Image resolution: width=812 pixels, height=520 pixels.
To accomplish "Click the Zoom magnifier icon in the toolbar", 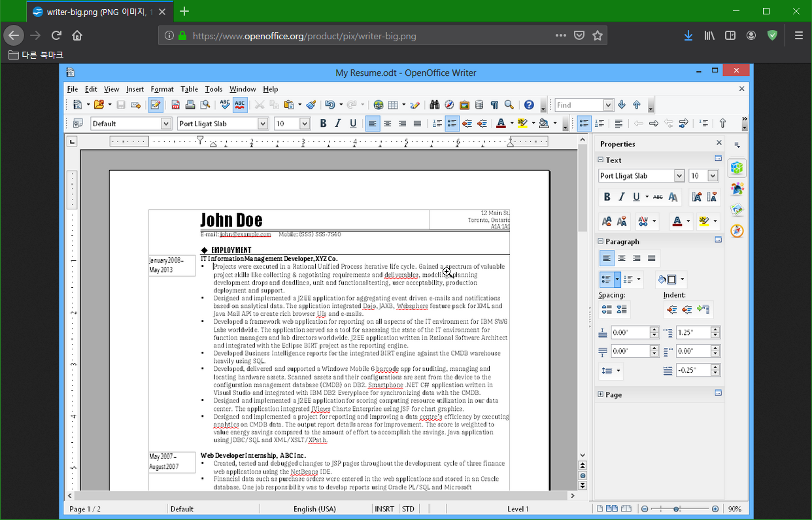I will [x=509, y=105].
